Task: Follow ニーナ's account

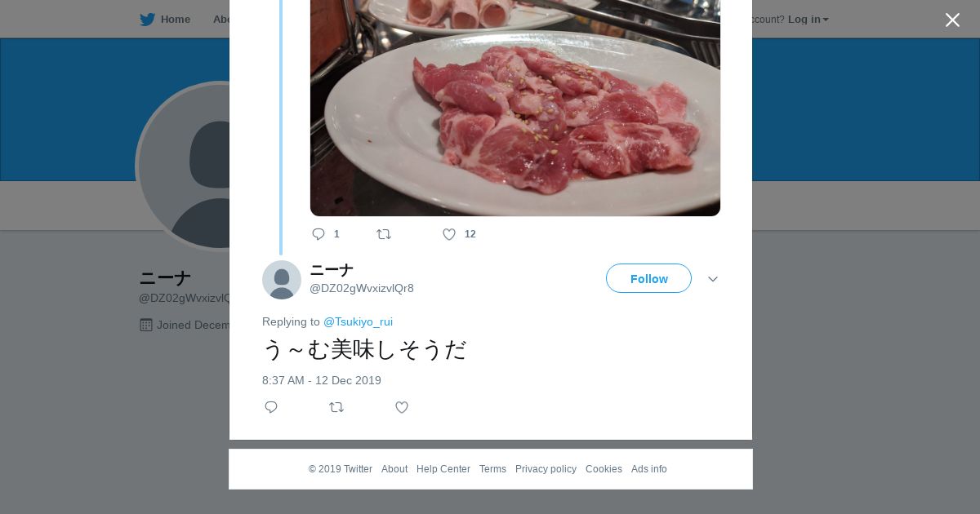Action: (648, 278)
